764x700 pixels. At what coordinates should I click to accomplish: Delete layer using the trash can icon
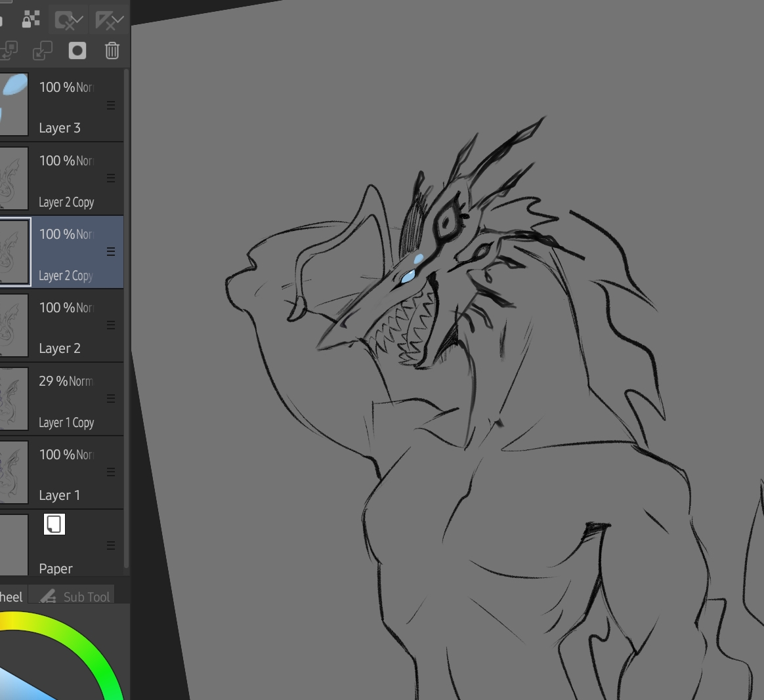point(112,51)
